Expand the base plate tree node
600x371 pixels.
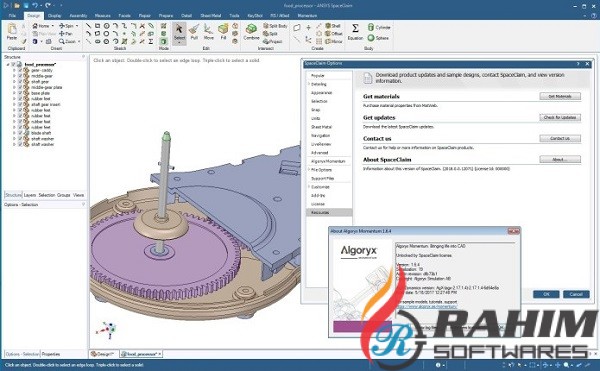pyautogui.click(x=15, y=93)
